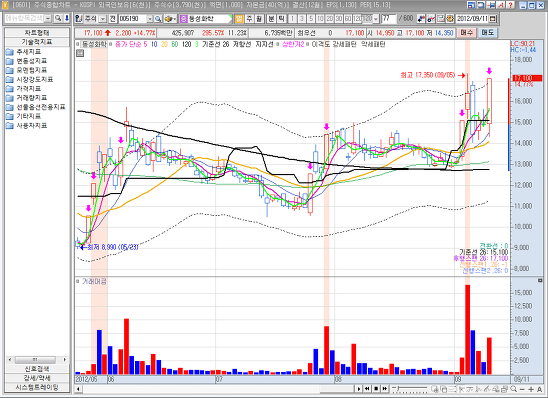The height and width of the screenshot is (398, 548).
Task: Click the red-blue arrows toolbar icon
Action: [421, 19]
